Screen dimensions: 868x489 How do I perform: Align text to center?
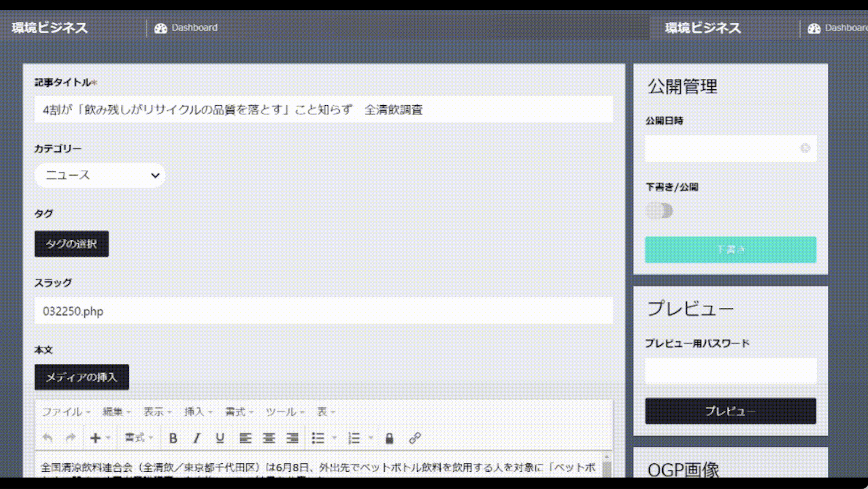point(269,438)
